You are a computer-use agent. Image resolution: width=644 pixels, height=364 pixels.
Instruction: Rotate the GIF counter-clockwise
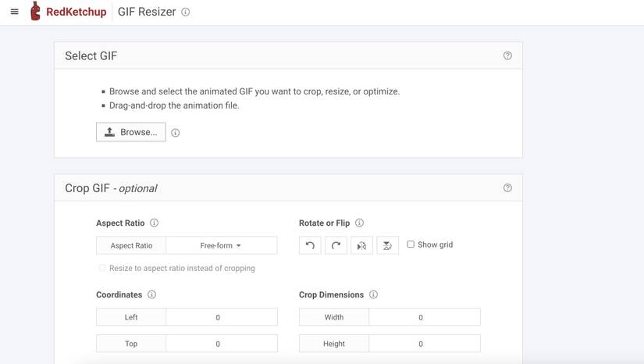click(x=310, y=245)
